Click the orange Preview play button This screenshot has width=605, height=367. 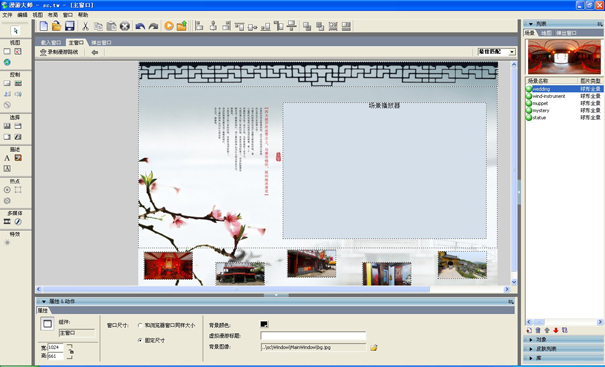point(169,26)
